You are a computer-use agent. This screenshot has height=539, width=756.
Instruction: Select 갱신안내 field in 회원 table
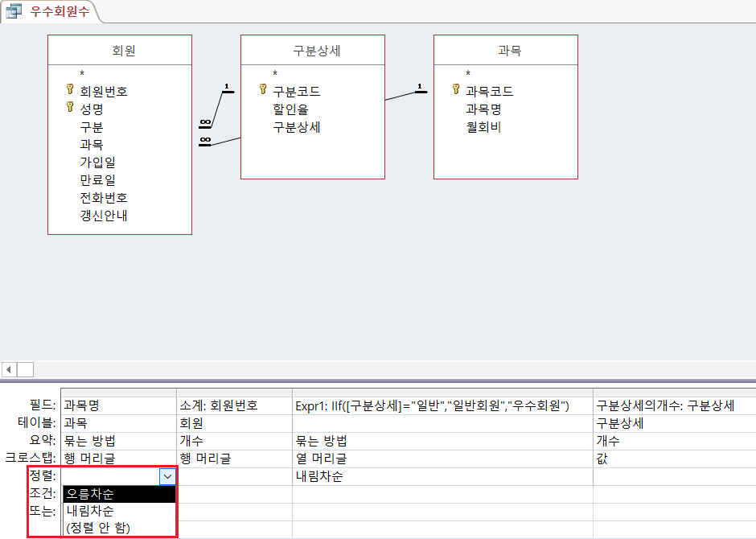point(103,215)
